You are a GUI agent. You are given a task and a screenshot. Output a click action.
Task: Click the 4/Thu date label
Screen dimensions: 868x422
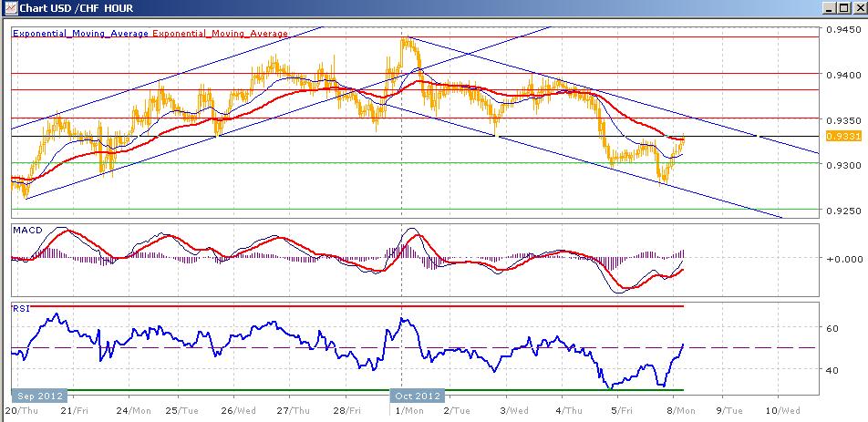(x=567, y=410)
